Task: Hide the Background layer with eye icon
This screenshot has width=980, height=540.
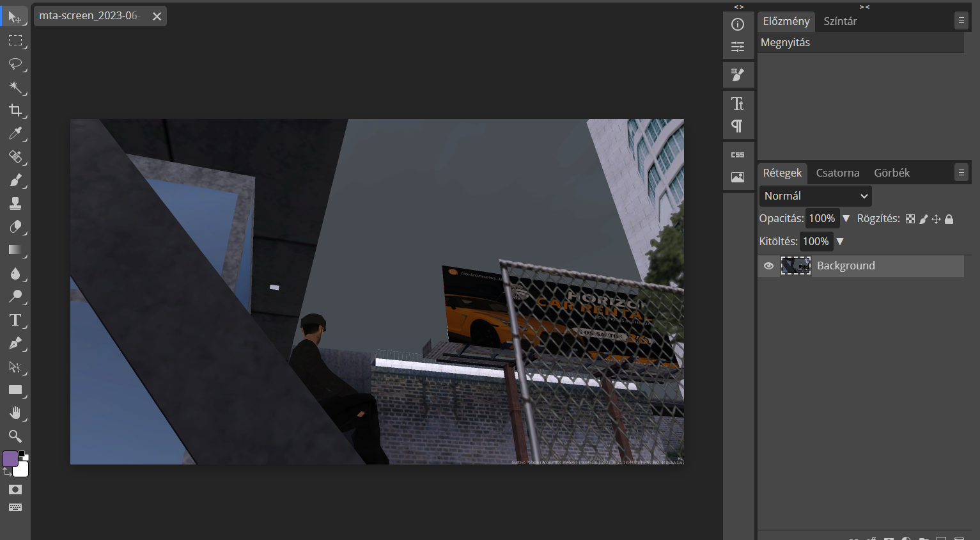Action: 768,266
